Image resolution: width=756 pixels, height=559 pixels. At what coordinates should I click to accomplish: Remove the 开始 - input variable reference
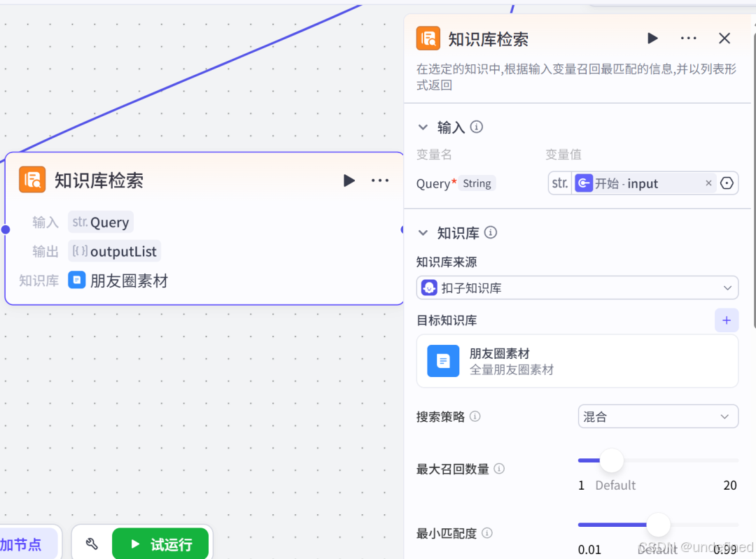point(708,183)
